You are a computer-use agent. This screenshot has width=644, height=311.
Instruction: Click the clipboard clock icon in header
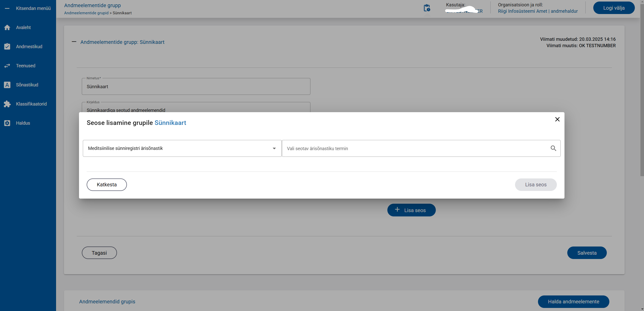(x=427, y=8)
